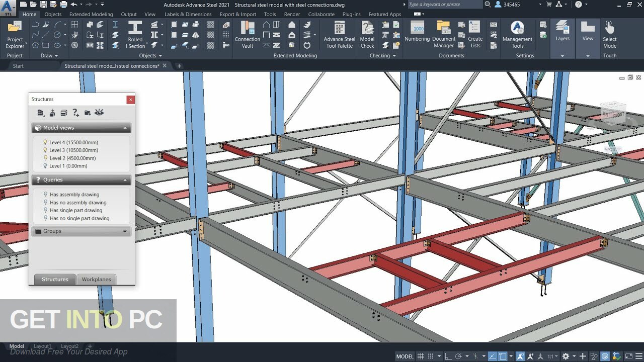Toggle Level 4 (15500.00mm) lightbulb

(x=45, y=142)
